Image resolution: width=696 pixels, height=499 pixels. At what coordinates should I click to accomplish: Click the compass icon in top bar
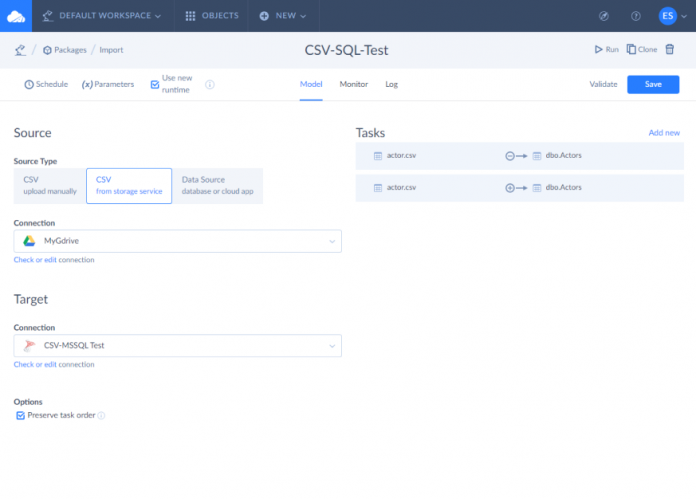pyautogui.click(x=604, y=16)
